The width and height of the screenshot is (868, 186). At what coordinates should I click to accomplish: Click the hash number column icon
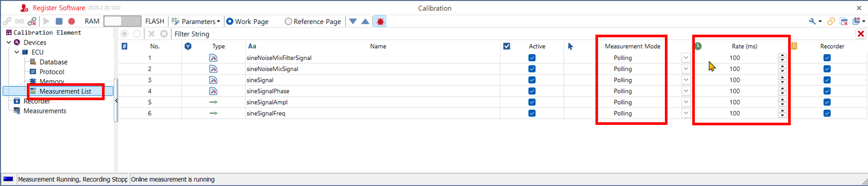(x=124, y=46)
